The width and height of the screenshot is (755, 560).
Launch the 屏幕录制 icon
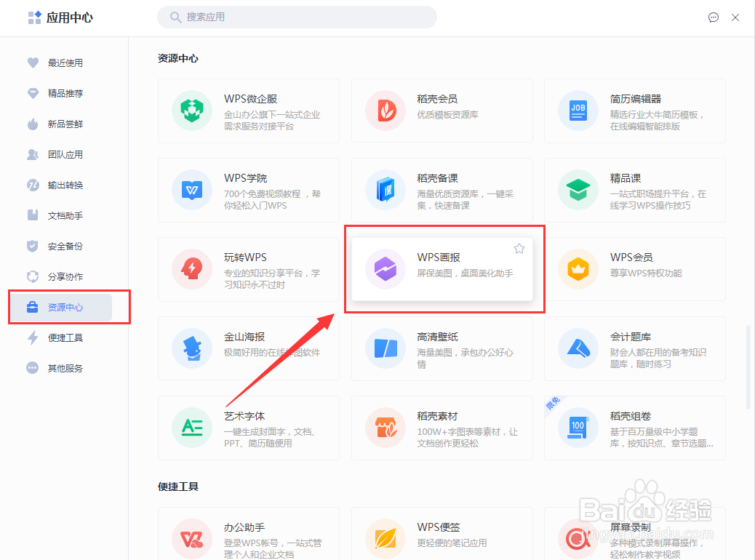(578, 539)
